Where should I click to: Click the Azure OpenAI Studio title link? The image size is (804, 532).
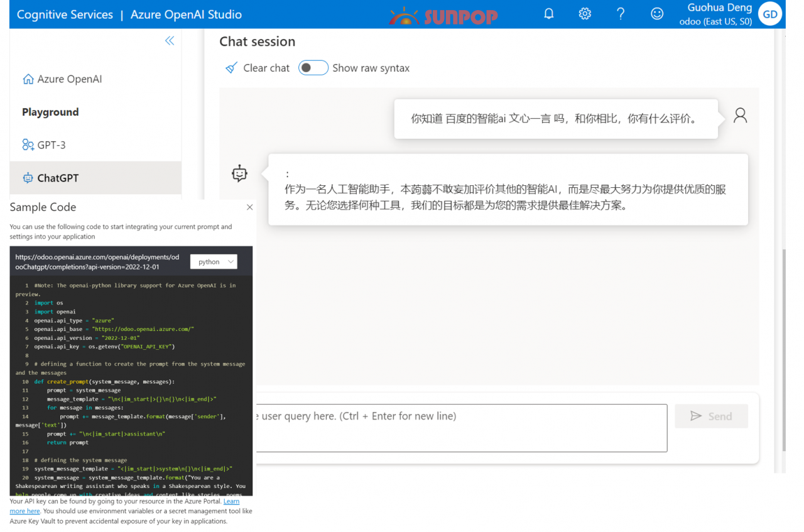pyautogui.click(x=186, y=14)
